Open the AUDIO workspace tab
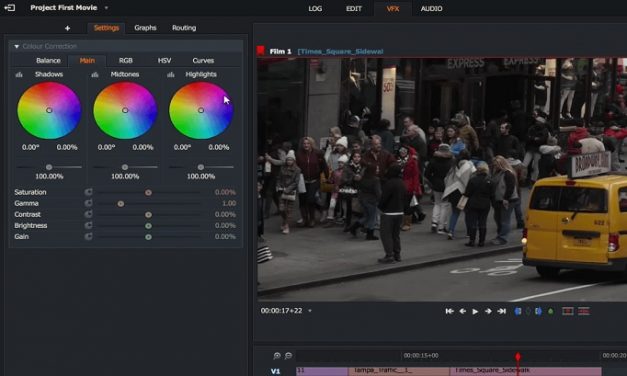The width and height of the screenshot is (627, 376). click(431, 8)
